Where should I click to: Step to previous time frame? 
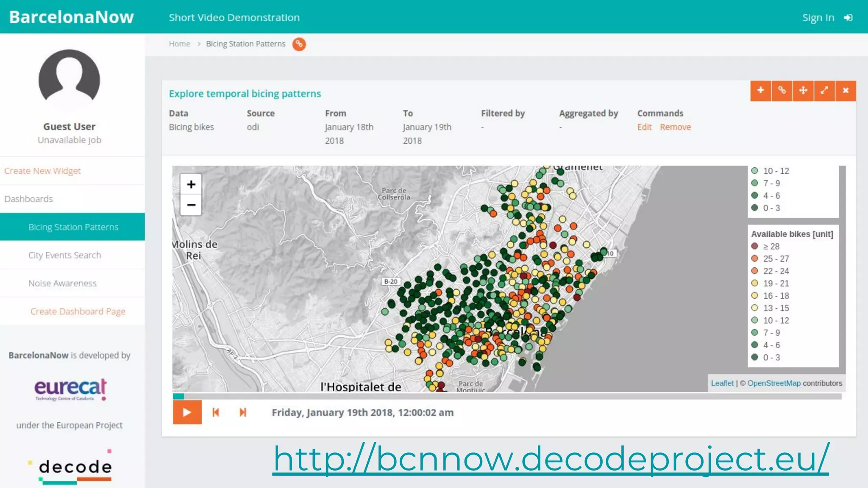(x=216, y=412)
